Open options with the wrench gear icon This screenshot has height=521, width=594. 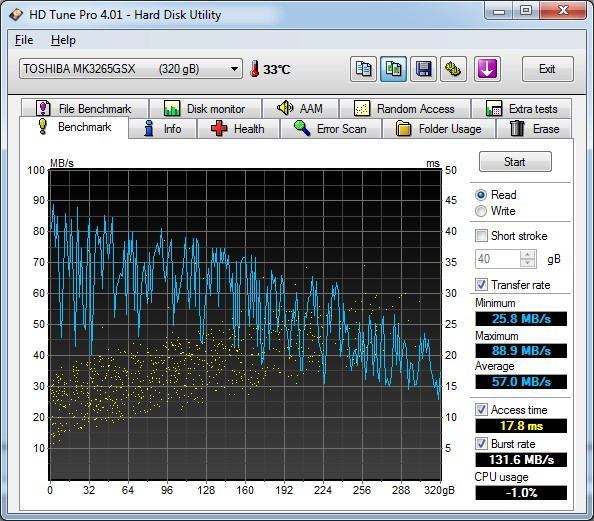[x=453, y=69]
